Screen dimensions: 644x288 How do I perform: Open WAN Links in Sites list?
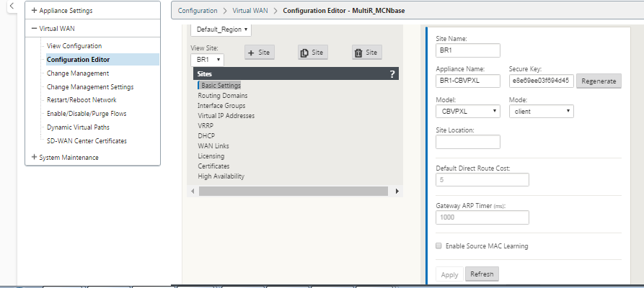pyautogui.click(x=213, y=145)
